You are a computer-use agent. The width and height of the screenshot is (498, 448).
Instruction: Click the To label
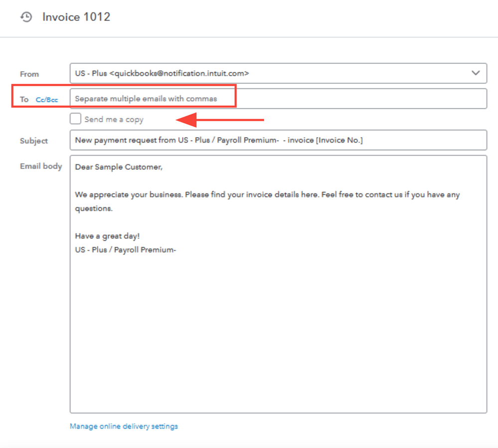click(24, 99)
